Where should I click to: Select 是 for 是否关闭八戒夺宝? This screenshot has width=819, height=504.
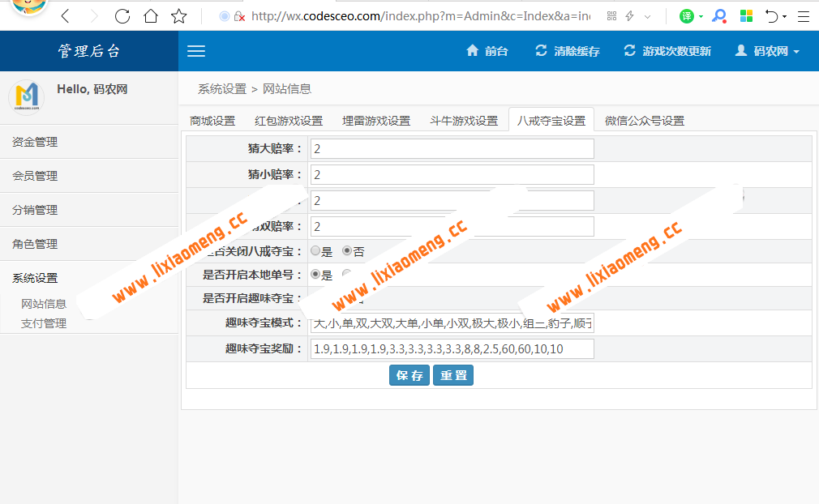(315, 251)
